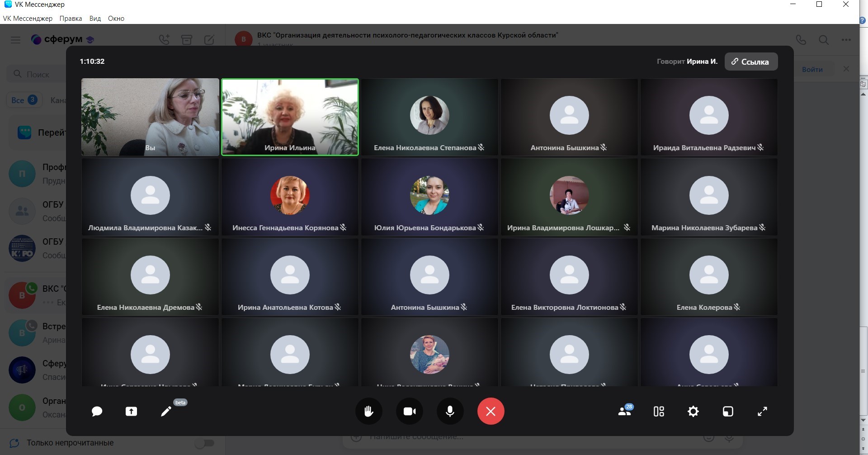The image size is (868, 455).
Task: Raise hand in the call
Action: point(369,411)
